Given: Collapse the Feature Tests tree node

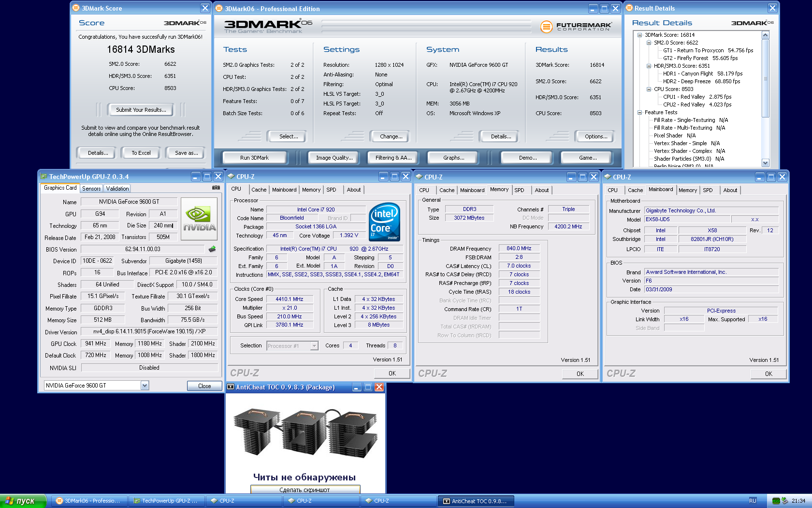Looking at the screenshot, I should pos(639,112).
